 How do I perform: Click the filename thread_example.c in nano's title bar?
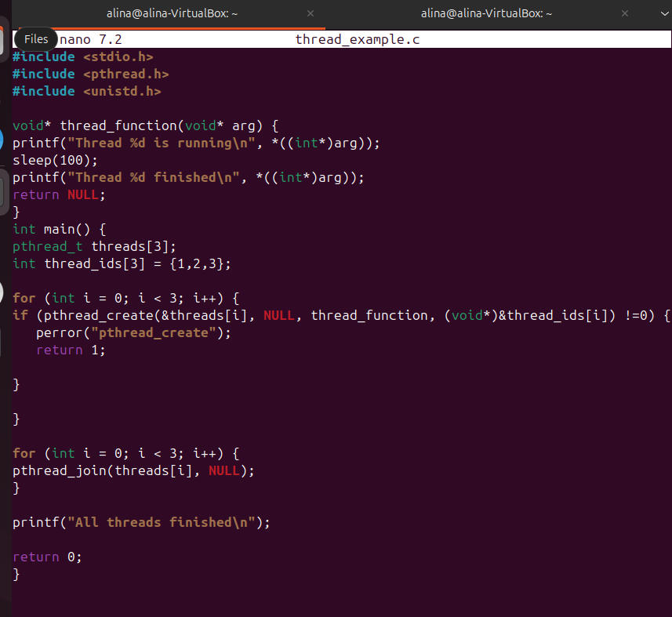pyautogui.click(x=358, y=39)
